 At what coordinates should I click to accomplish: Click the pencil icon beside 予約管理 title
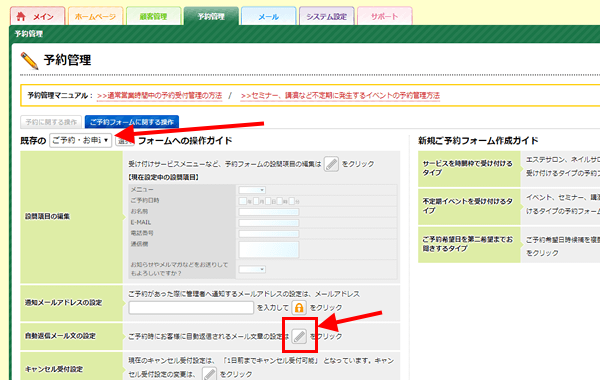click(29, 60)
